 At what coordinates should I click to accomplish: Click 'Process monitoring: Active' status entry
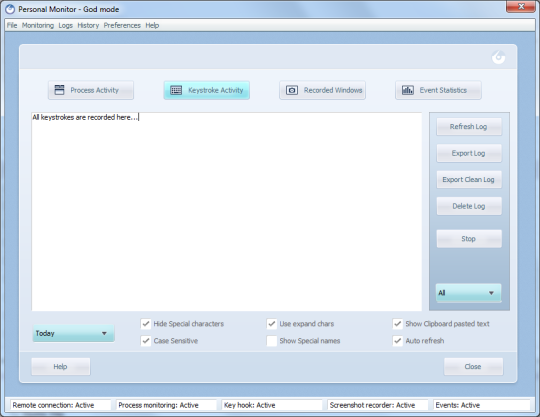coord(166,405)
